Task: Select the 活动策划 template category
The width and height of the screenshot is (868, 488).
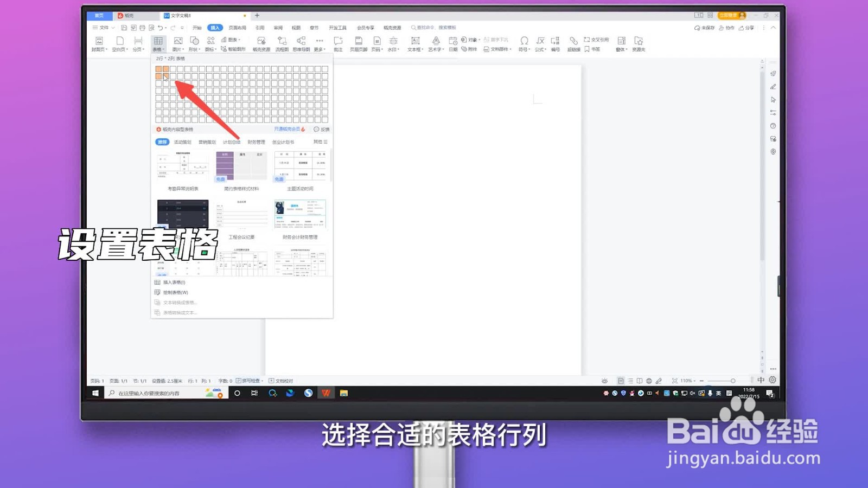Action: [x=183, y=142]
